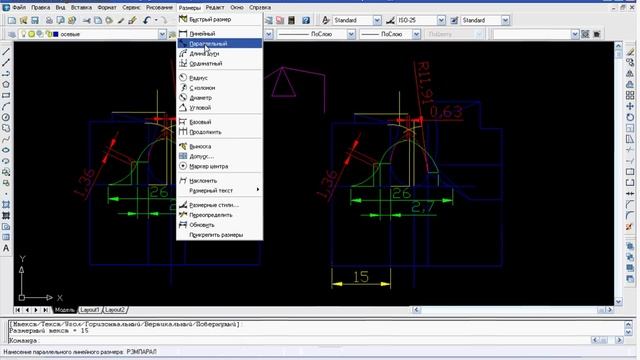Open the lineweight ПоСлою dropdown
This screenshot has height=360, width=640.
tap(416, 34)
